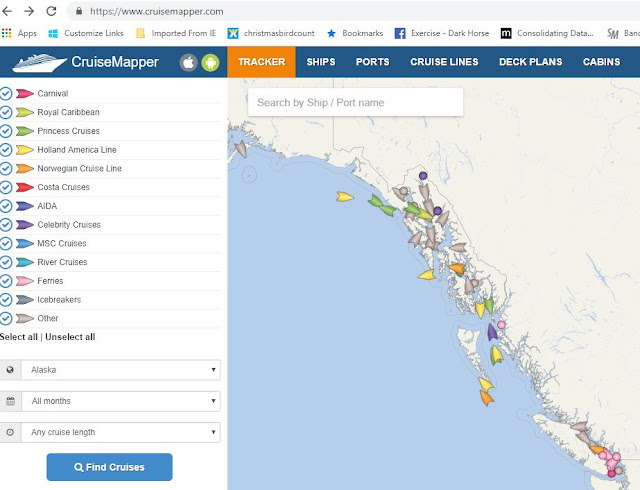Disable the Celebrity Cruises checkbox
Viewport: 640px width, 490px height.
6,225
